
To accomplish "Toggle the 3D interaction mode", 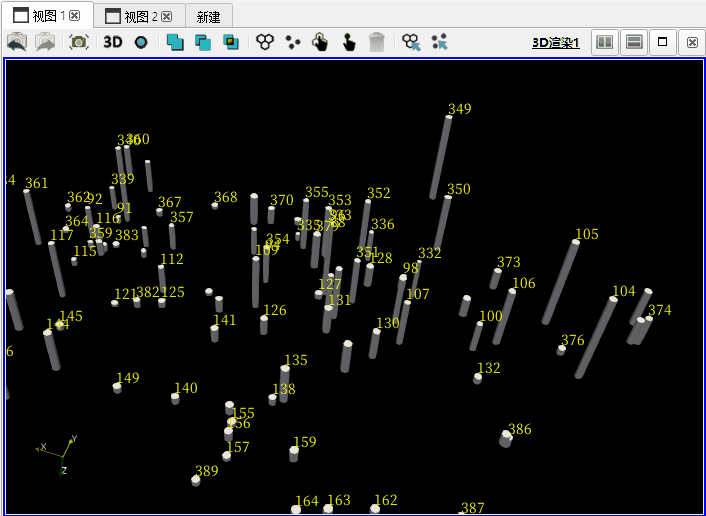I will point(113,42).
